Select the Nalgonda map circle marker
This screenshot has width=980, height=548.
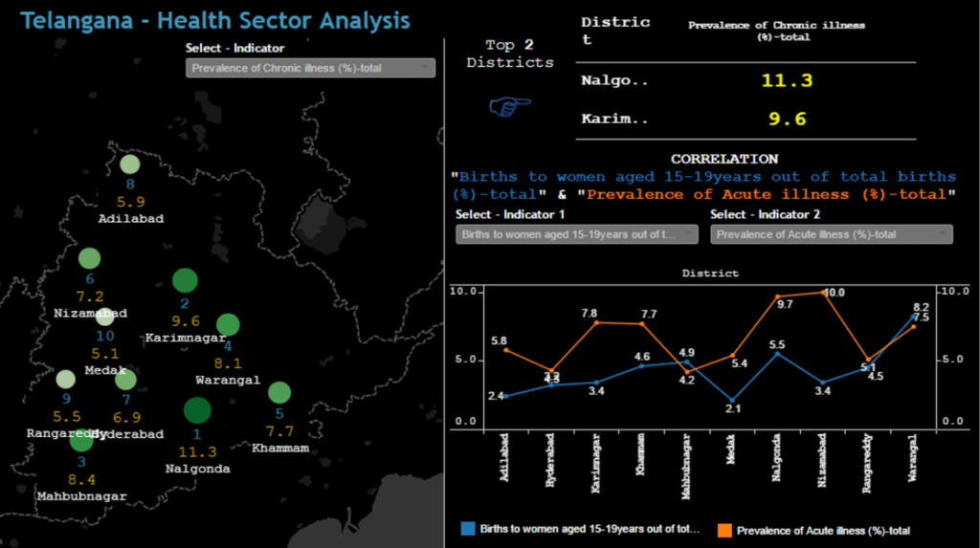click(x=197, y=410)
